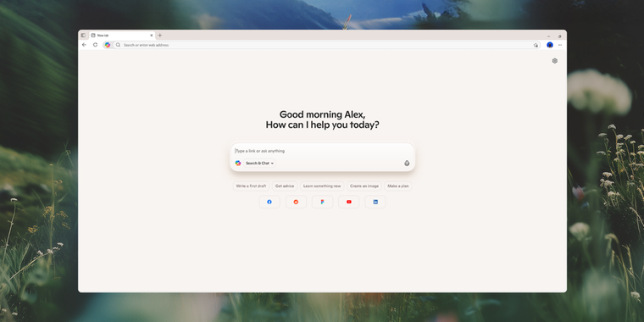Image resolution: width=644 pixels, height=322 pixels.
Task: Choose the Write a first draft suggestion
Action: (251, 186)
